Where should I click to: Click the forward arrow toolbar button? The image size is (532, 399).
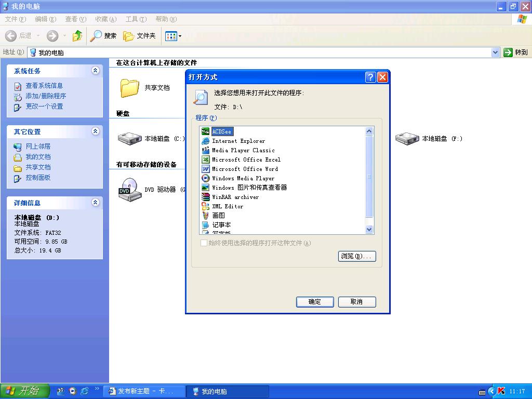coord(52,36)
